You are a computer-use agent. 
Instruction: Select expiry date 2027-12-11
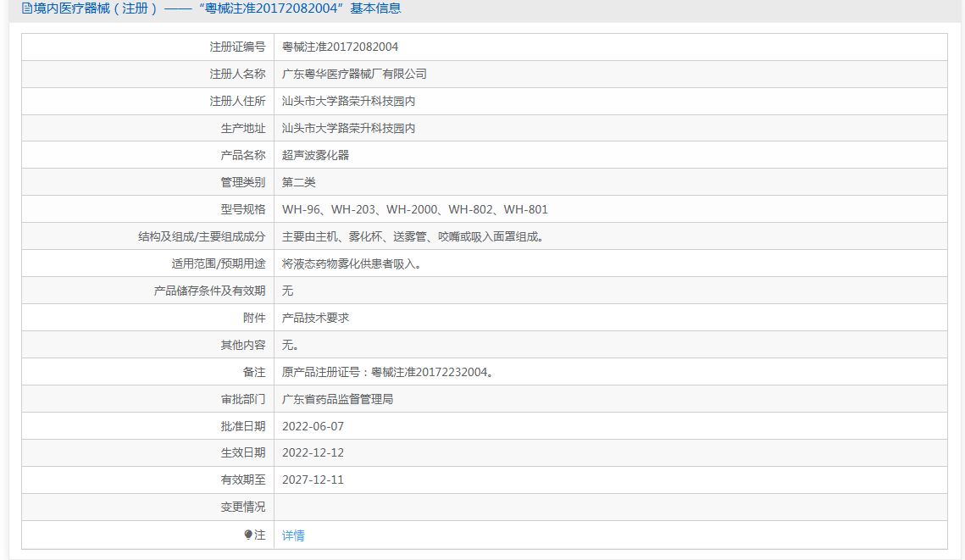coord(313,480)
